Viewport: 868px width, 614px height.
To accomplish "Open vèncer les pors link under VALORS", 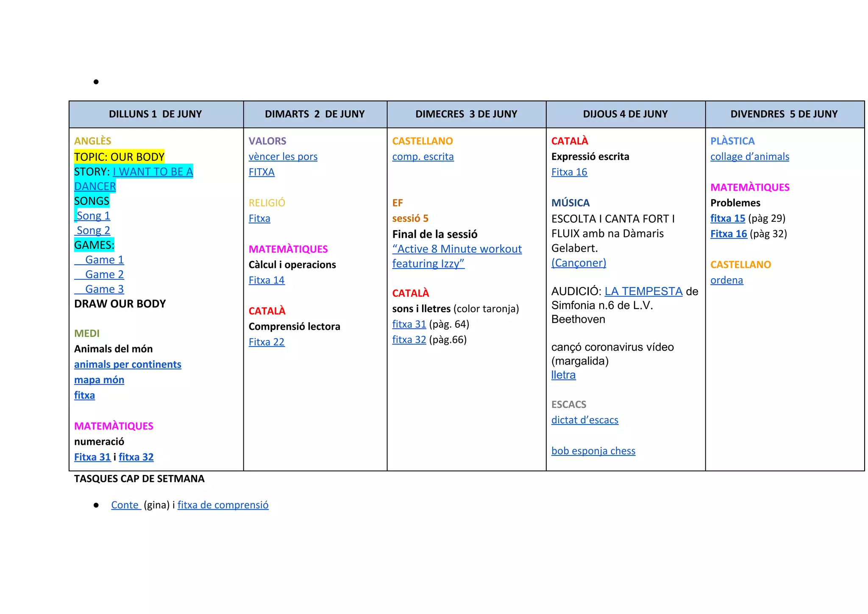I will tap(283, 157).
